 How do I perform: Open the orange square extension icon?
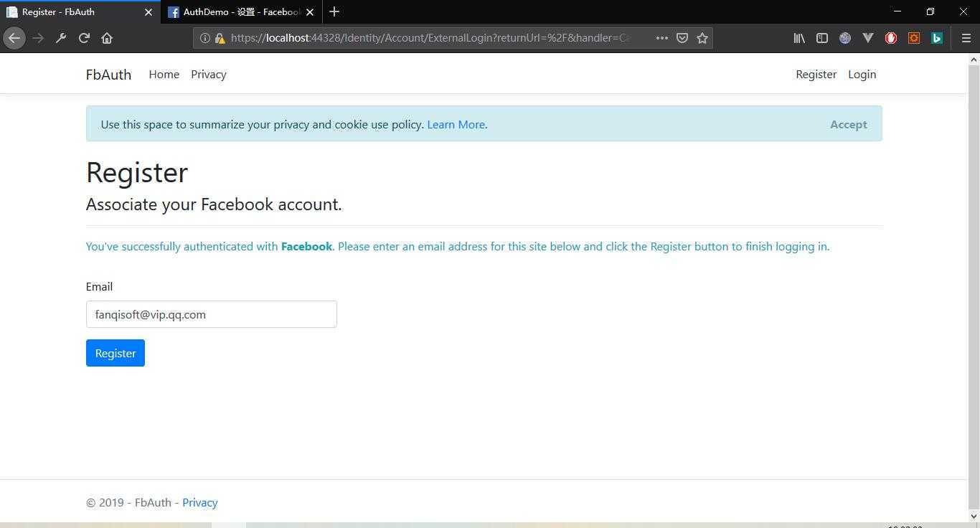914,38
